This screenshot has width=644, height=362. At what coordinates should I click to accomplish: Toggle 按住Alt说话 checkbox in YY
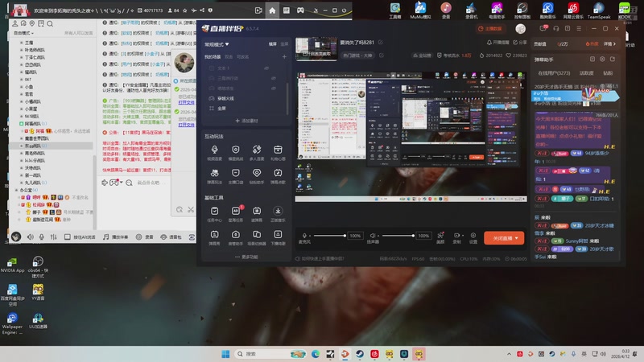[x=68, y=237]
